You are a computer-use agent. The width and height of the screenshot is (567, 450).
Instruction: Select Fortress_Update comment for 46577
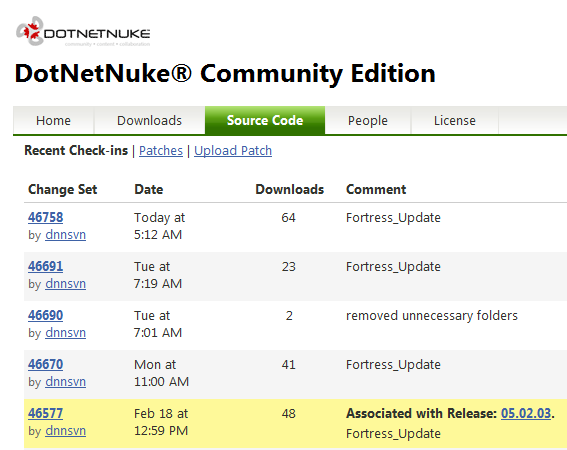click(x=393, y=433)
